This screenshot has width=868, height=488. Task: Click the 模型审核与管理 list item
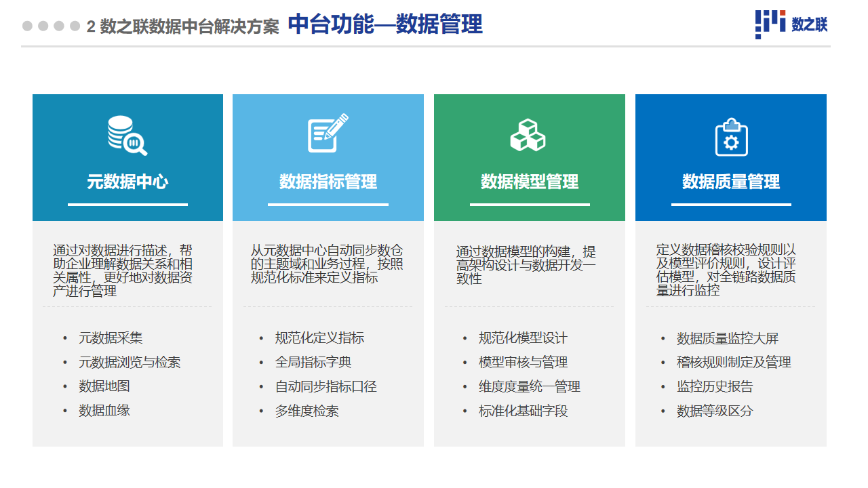[523, 363]
